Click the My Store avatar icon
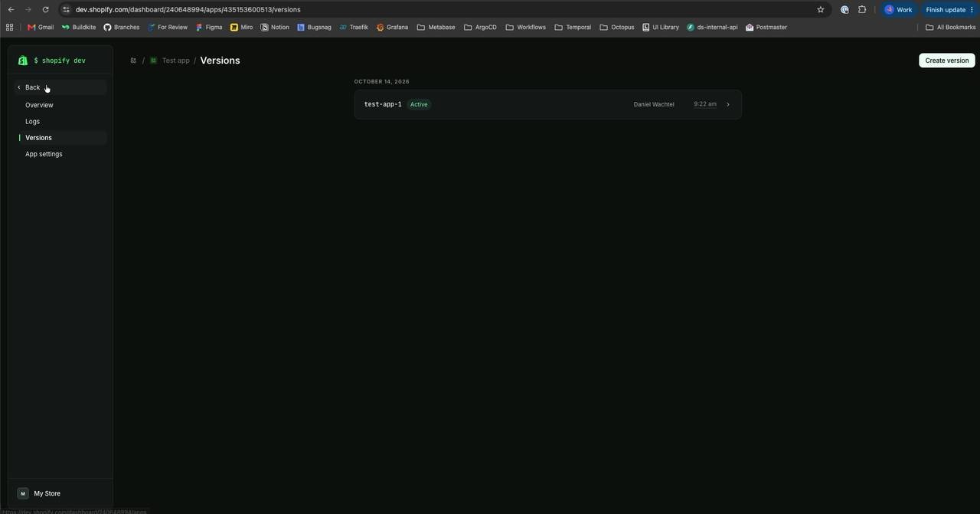Image resolution: width=980 pixels, height=514 pixels. 23,493
